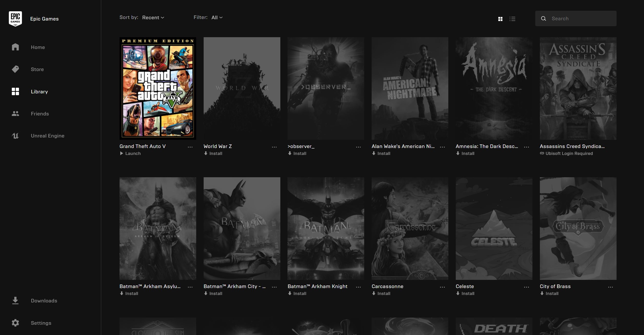644x335 pixels.
Task: Install Amnesia: The Dark Descent
Action: click(x=465, y=153)
